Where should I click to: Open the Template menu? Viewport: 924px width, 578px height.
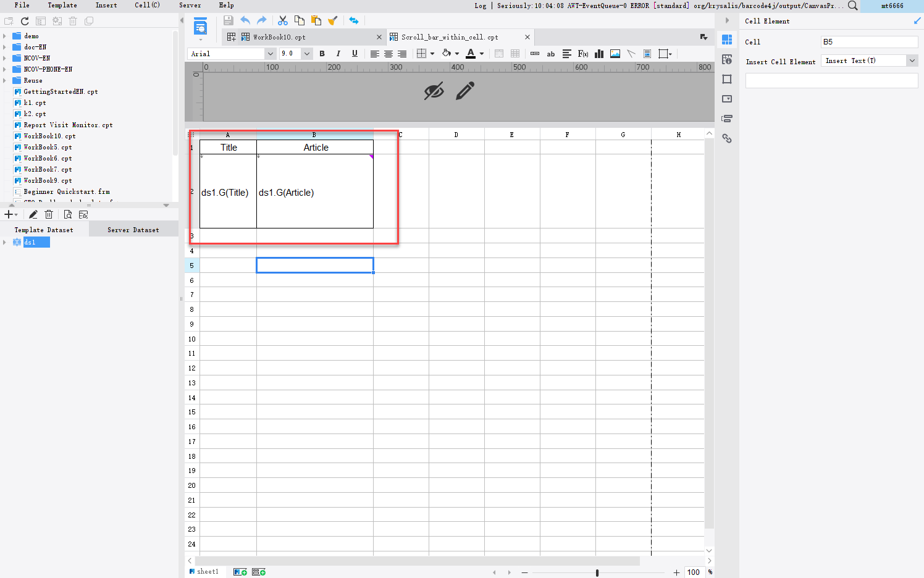62,5
